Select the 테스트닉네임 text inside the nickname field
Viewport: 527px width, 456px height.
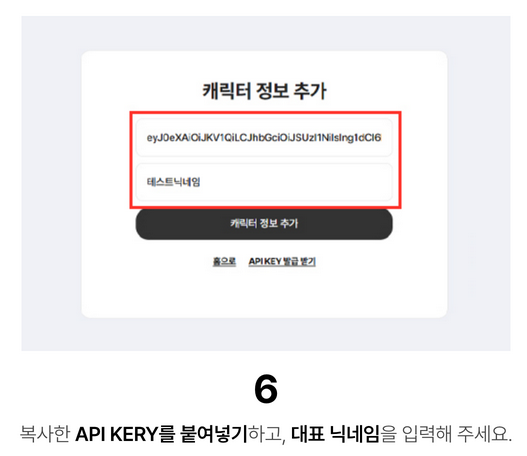pos(173,182)
